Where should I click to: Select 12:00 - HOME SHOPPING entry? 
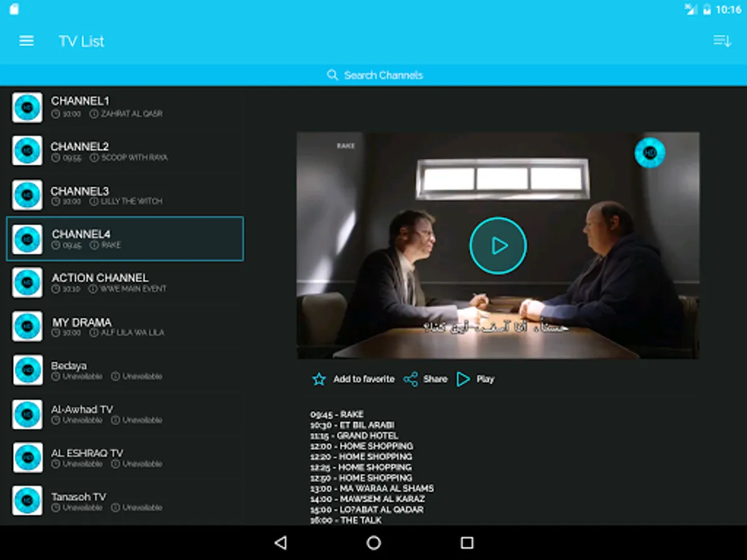tap(362, 446)
